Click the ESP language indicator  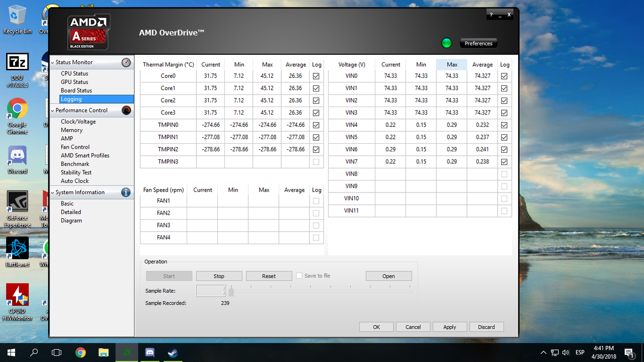pos(580,352)
